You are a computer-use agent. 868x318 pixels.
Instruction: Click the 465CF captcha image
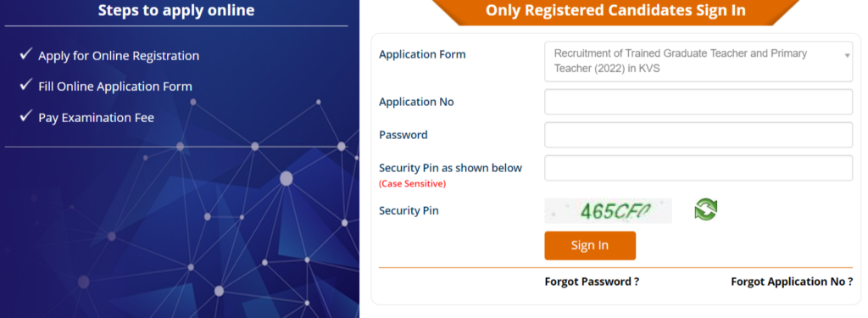point(608,210)
